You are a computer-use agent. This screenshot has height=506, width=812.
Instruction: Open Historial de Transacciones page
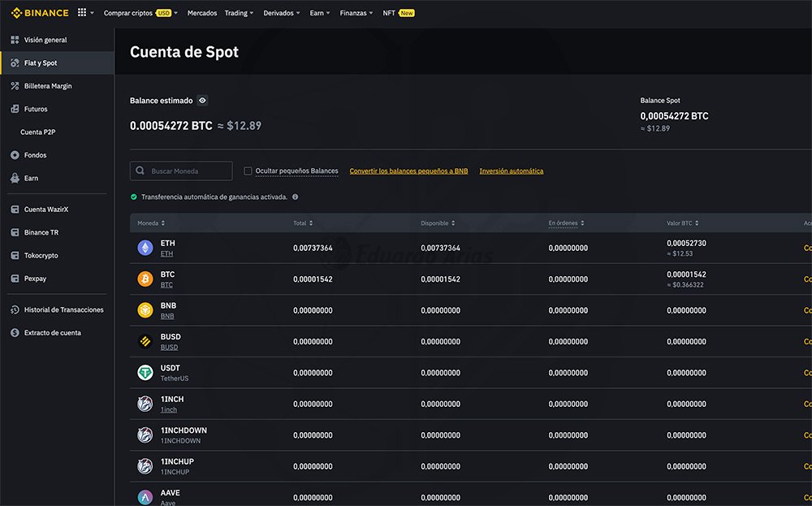tap(63, 309)
